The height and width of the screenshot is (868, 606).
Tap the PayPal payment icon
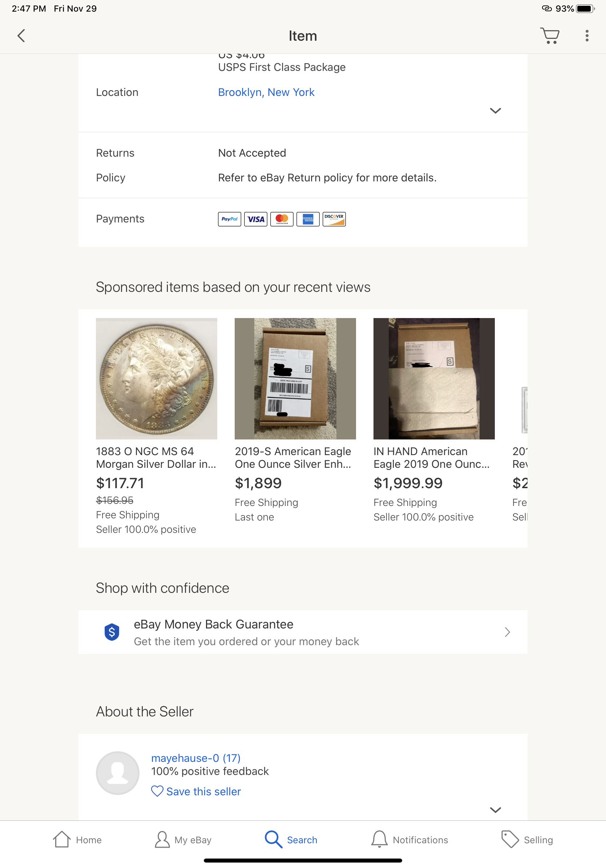pos(229,219)
